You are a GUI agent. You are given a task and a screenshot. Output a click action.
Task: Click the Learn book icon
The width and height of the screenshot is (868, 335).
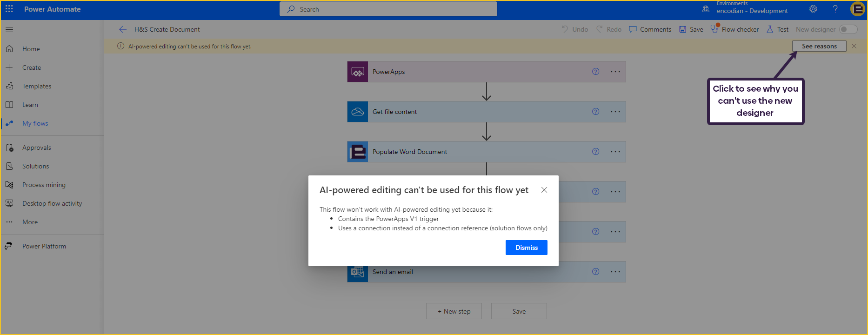9,105
